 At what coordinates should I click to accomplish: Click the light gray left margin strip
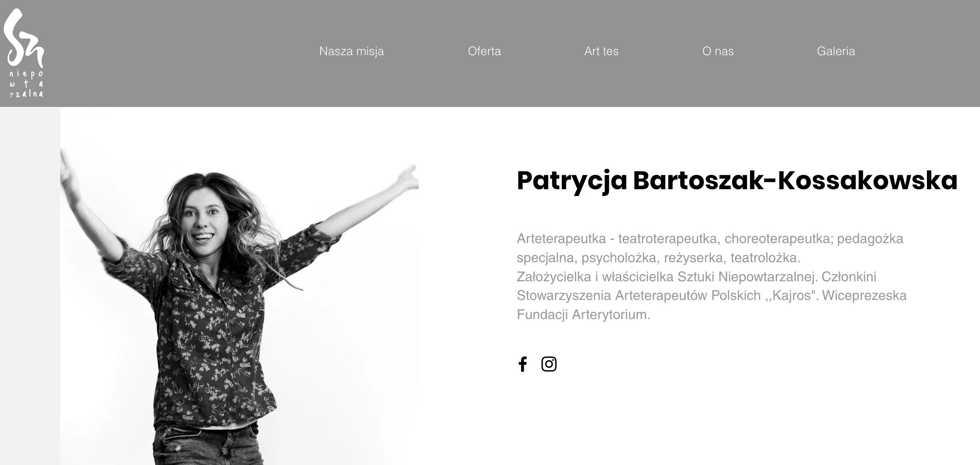coord(30,286)
